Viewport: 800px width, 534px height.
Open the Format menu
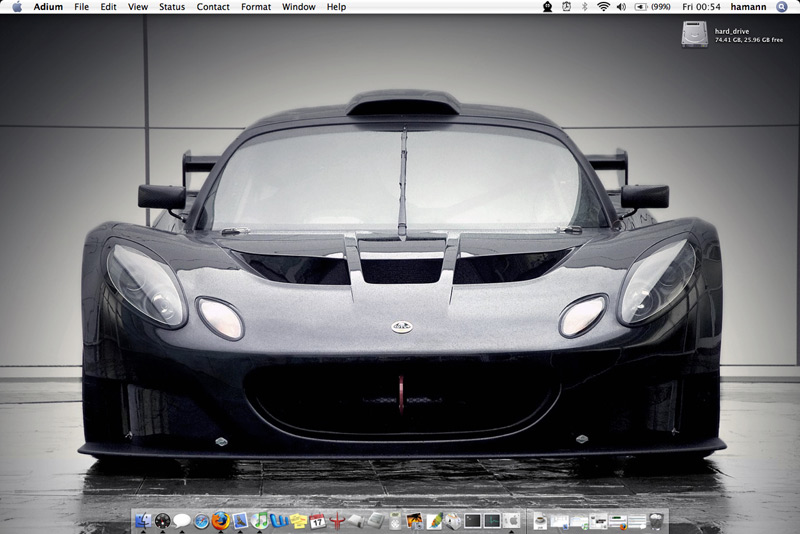(x=256, y=7)
